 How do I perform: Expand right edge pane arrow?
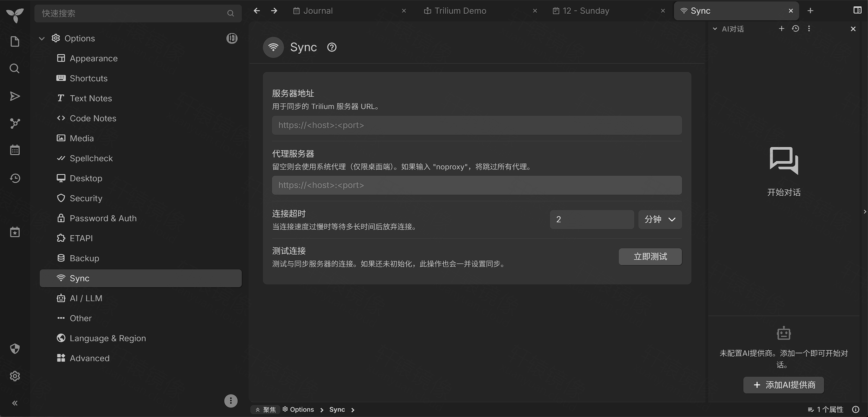(865, 211)
